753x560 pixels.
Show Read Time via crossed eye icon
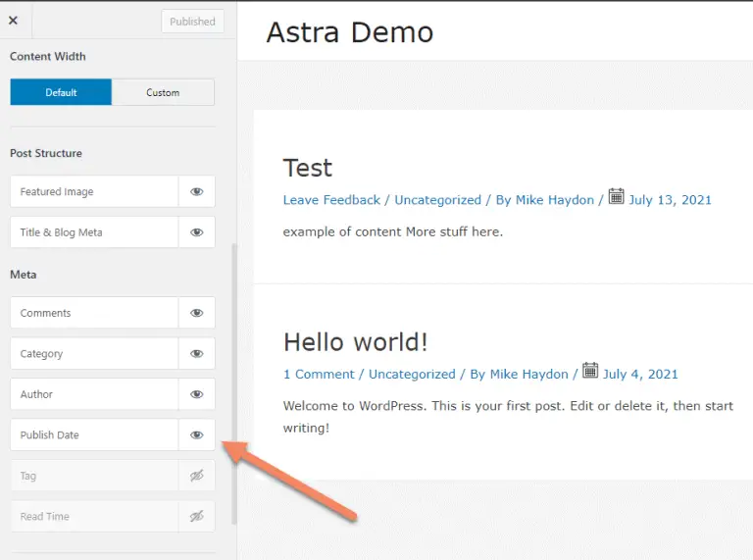(196, 517)
